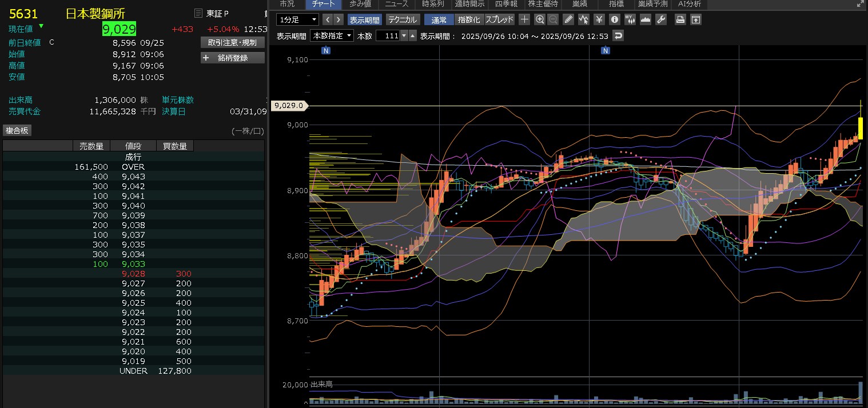Activate the crosshair cursor tool
Viewport: 868px width, 408px height.
[524, 19]
